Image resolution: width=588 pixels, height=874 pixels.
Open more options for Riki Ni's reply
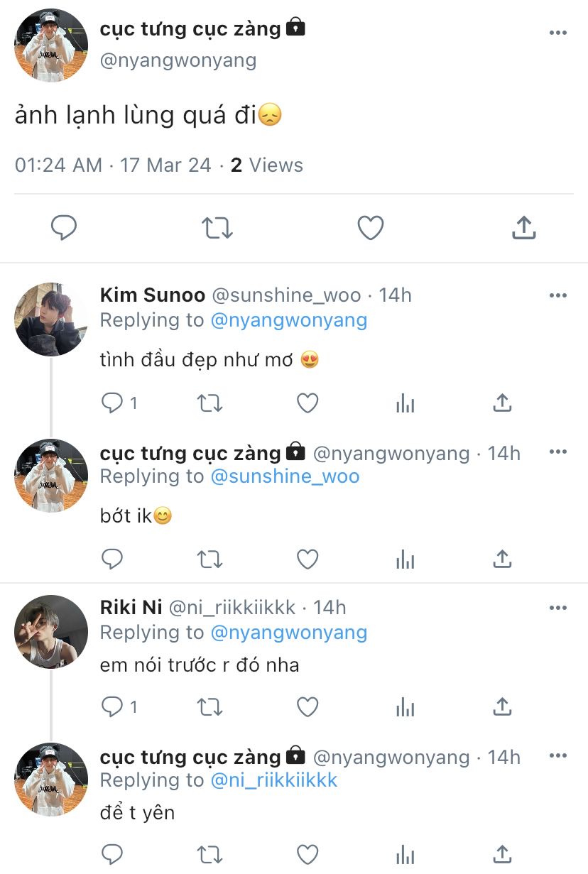[x=558, y=608]
